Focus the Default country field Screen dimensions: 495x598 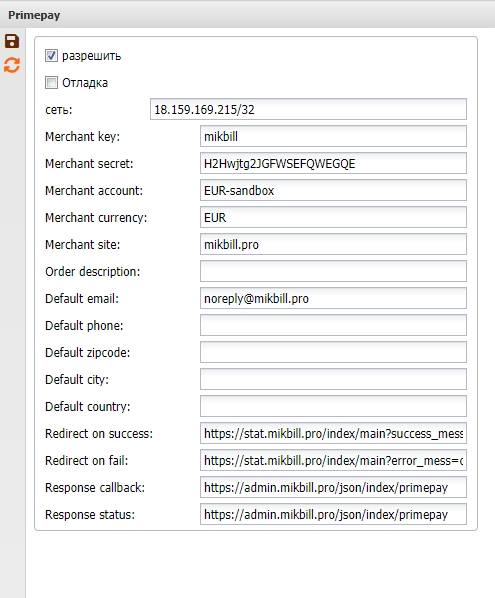(333, 406)
